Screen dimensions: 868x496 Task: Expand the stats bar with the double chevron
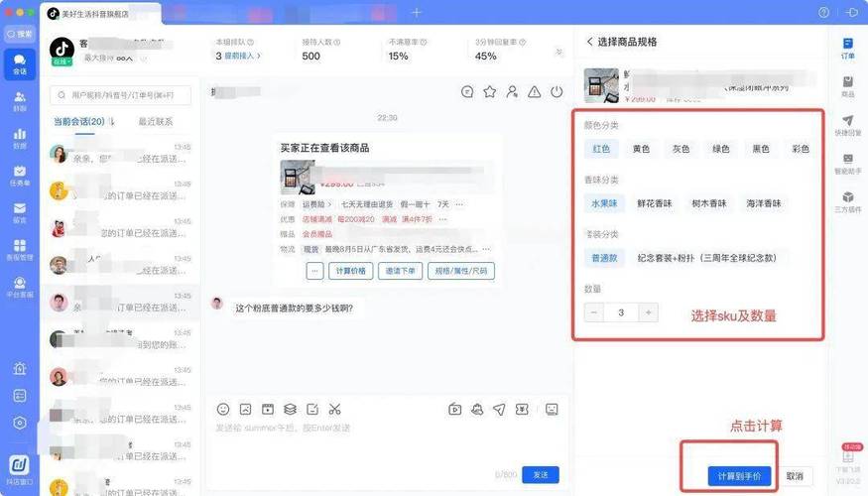point(558,52)
